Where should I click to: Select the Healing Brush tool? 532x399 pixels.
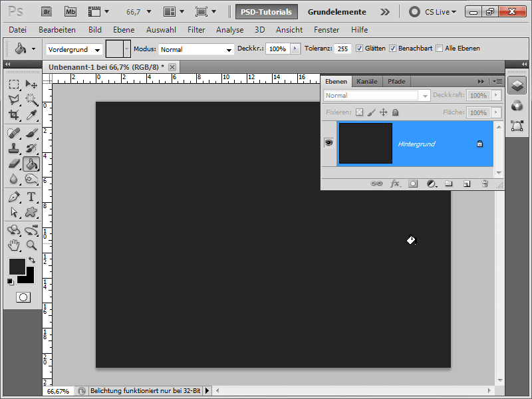pyautogui.click(x=13, y=132)
